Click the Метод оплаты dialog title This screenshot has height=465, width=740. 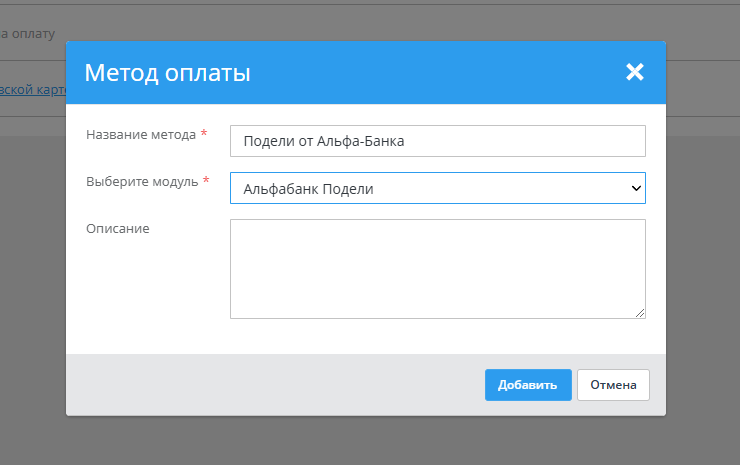pyautogui.click(x=167, y=73)
